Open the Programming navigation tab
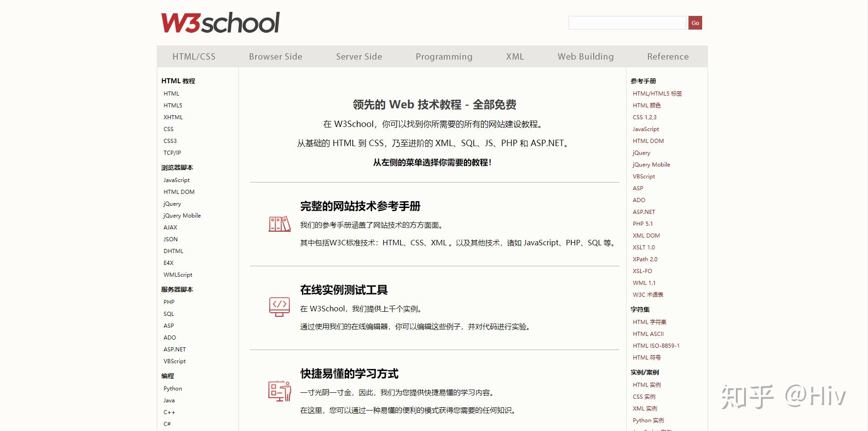Image resolution: width=868 pixels, height=431 pixels. pos(444,56)
